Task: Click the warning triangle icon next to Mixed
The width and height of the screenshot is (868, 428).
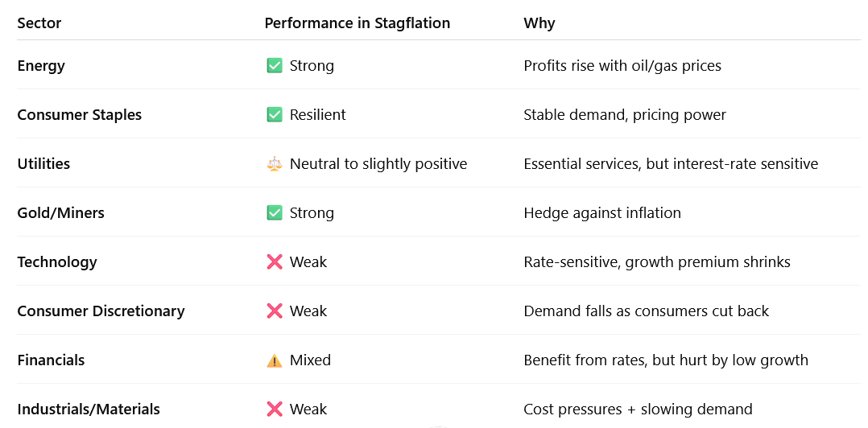Action: [x=275, y=360]
